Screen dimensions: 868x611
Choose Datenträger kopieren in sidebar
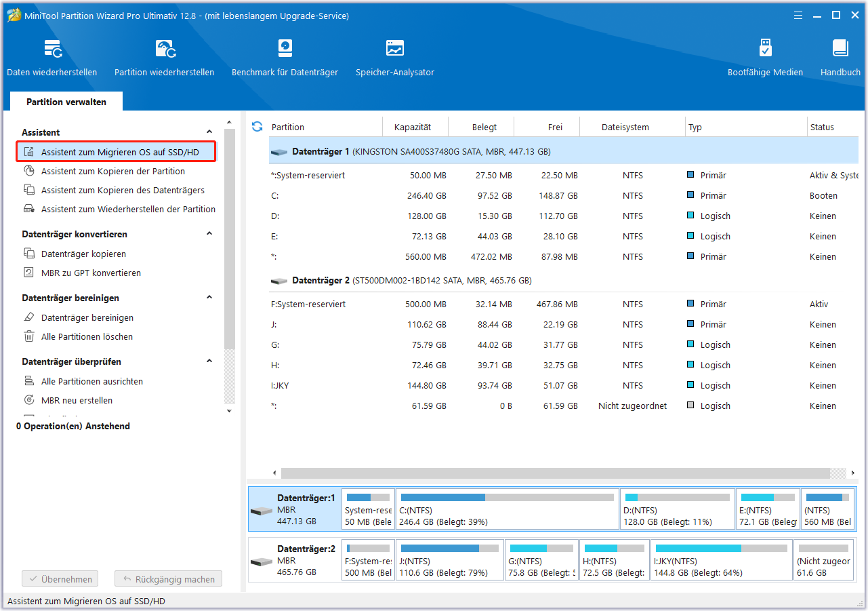coord(83,254)
